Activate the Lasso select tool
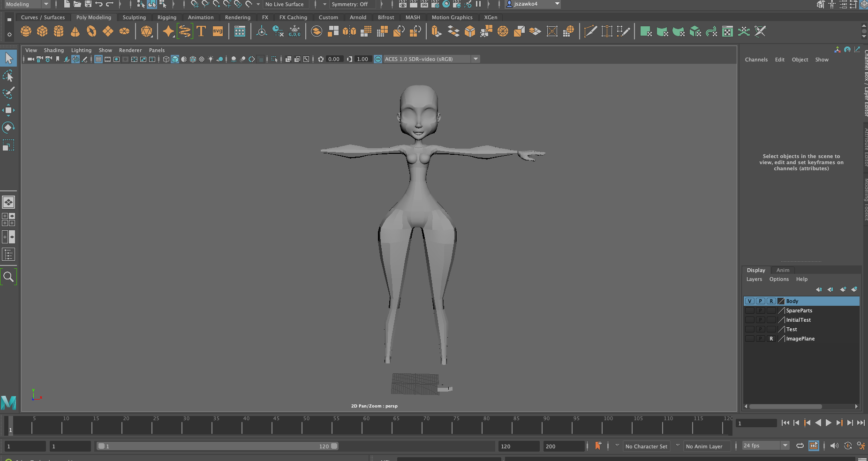Screen dimensions: 868x461 pyautogui.click(x=8, y=76)
